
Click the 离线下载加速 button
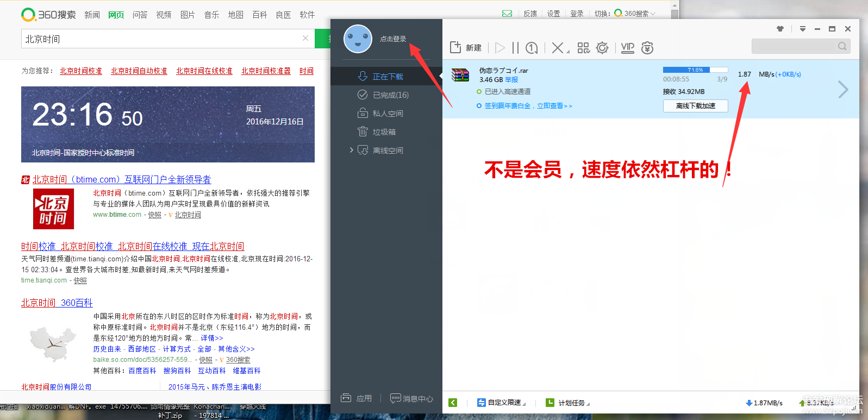point(696,106)
